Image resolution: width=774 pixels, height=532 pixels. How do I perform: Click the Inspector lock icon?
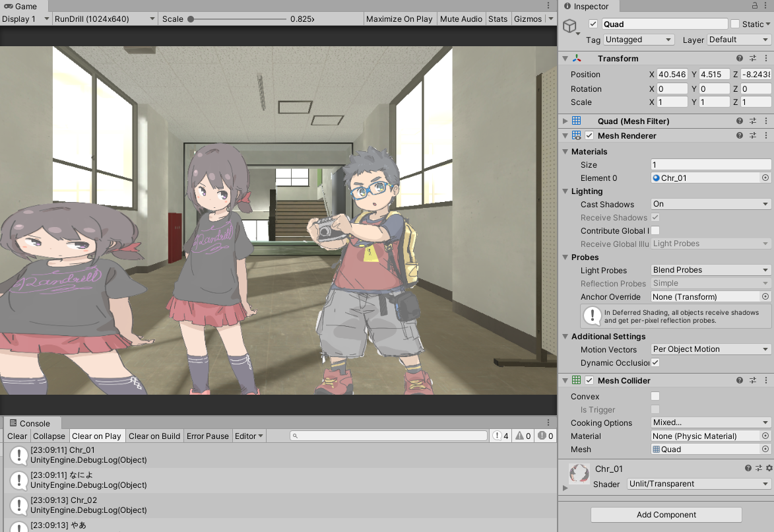tap(755, 6)
